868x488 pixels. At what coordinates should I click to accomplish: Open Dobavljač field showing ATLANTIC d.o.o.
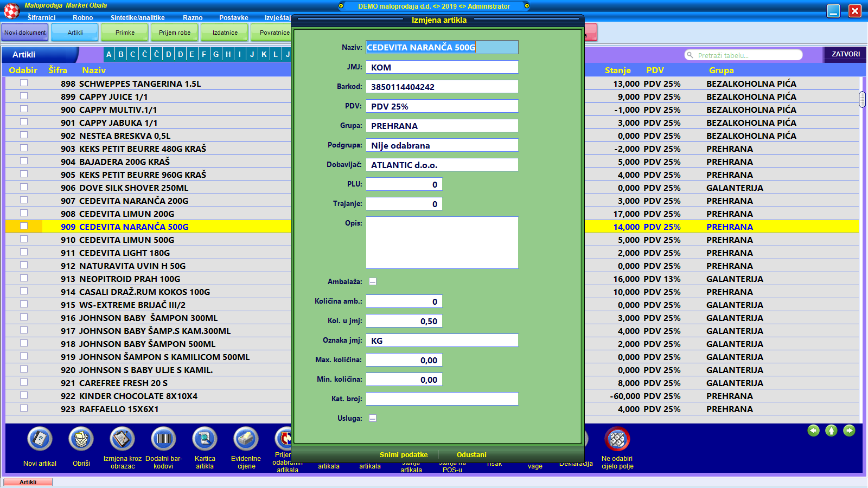pyautogui.click(x=442, y=165)
